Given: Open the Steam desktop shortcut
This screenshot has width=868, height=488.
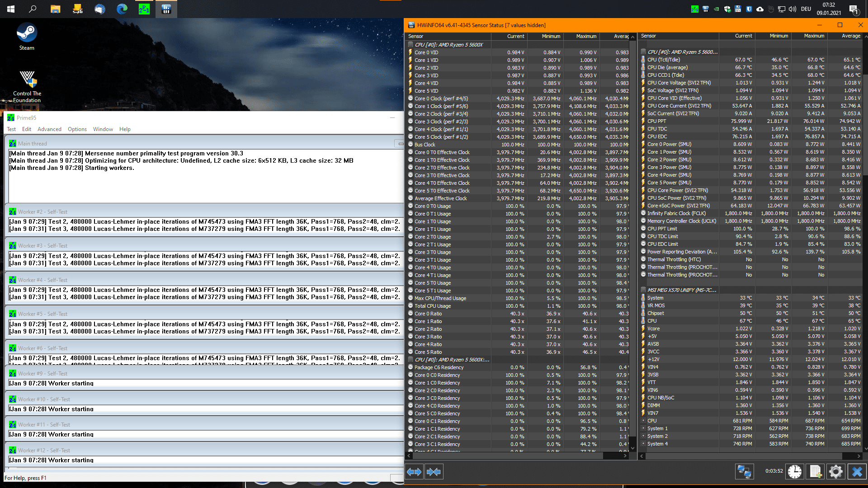Looking at the screenshot, I should coord(27,37).
